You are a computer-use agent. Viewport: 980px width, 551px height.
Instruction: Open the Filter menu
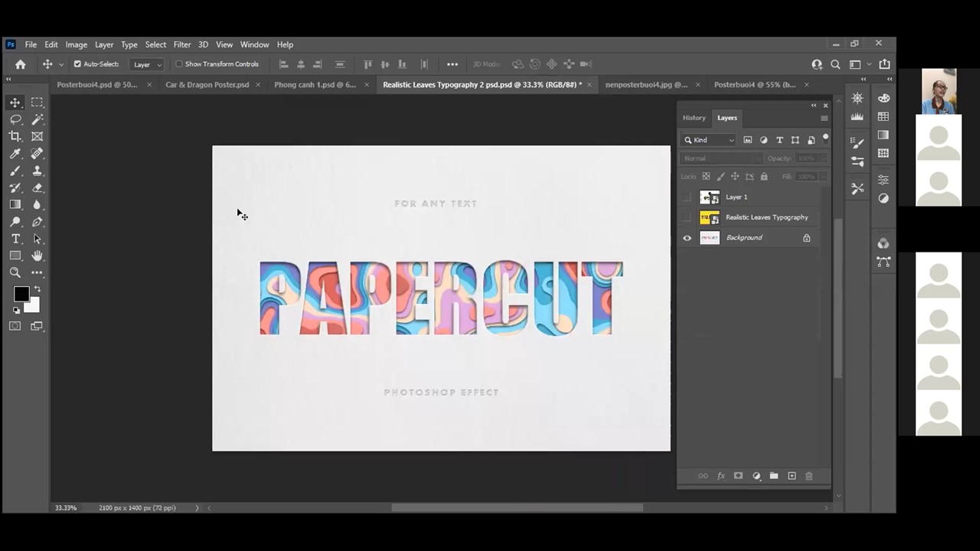pos(182,44)
